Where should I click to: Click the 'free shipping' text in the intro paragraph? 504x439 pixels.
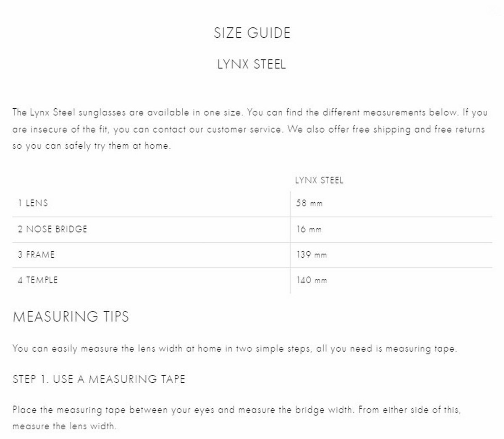[382, 129]
